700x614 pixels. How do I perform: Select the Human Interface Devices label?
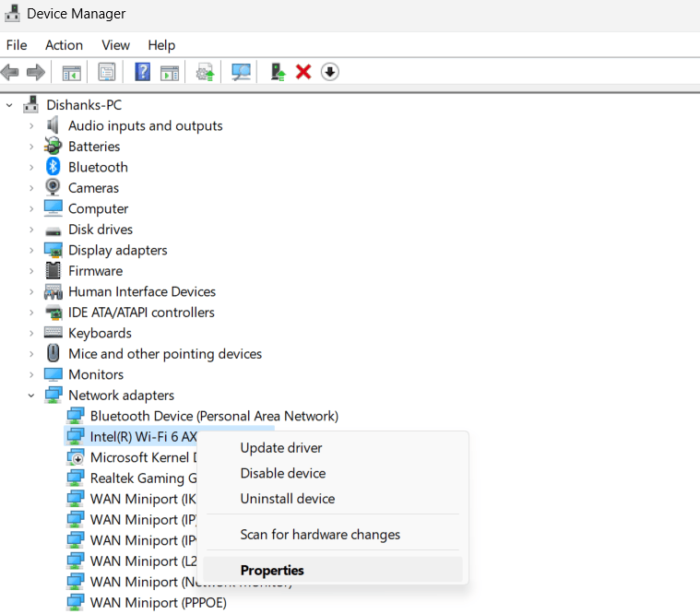[142, 291]
